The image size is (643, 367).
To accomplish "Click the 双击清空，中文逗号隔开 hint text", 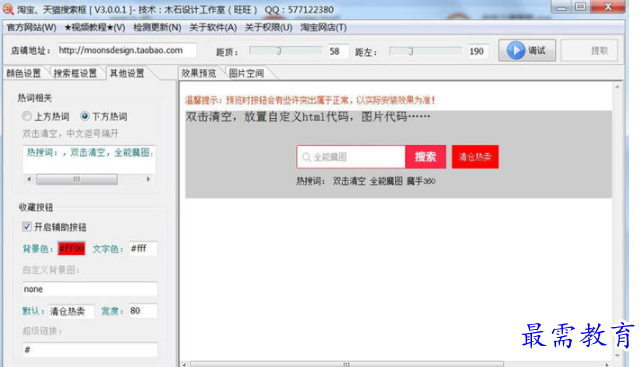I will (71, 134).
